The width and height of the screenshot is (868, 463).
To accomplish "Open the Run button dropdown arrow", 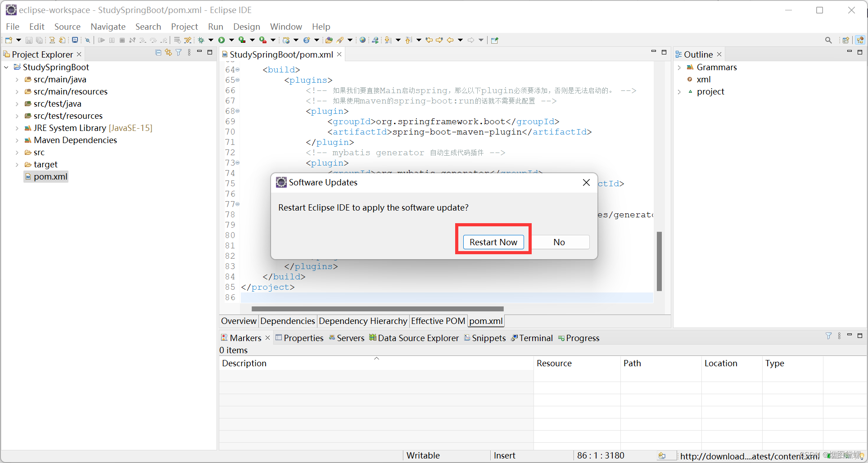I will pos(231,40).
